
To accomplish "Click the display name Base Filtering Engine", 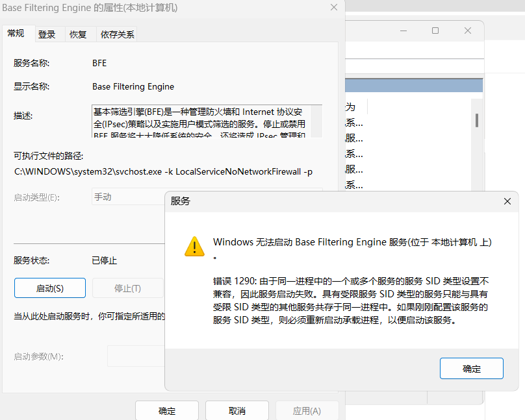I will pos(133,86).
